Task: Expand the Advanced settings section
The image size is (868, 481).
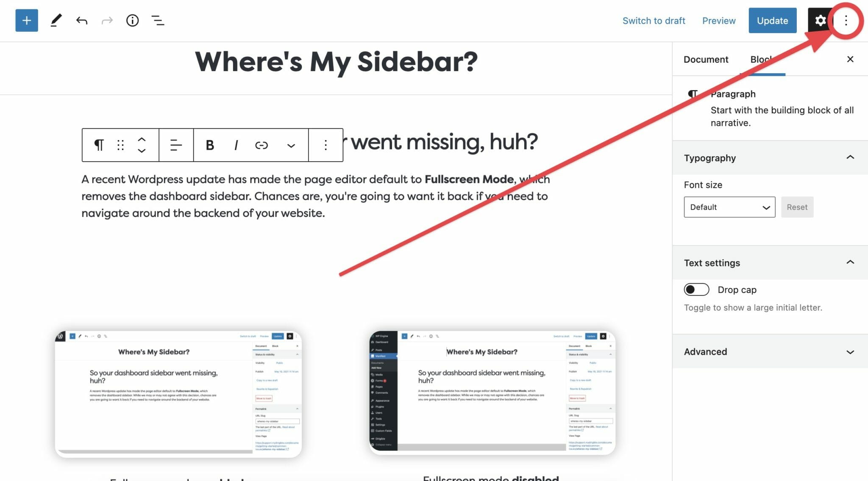Action: pyautogui.click(x=768, y=351)
